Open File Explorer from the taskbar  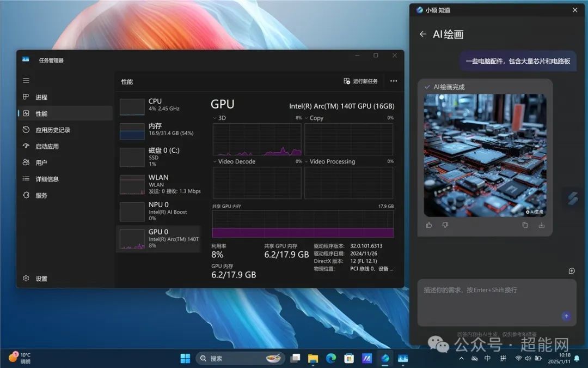pyautogui.click(x=313, y=358)
